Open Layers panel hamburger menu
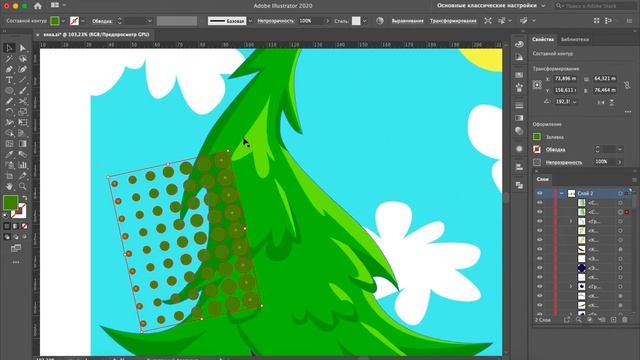640x360 pixels. coord(634,180)
